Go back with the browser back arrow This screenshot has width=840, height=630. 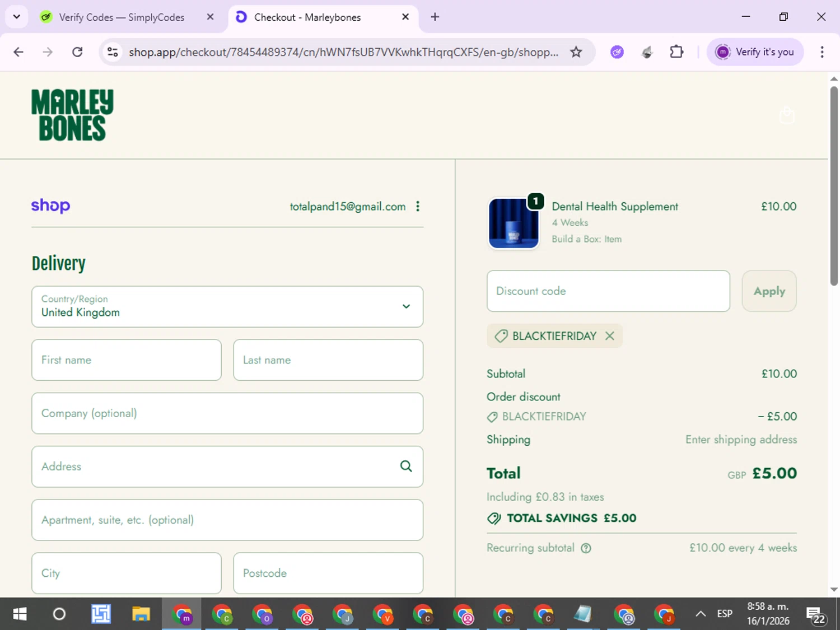18,52
